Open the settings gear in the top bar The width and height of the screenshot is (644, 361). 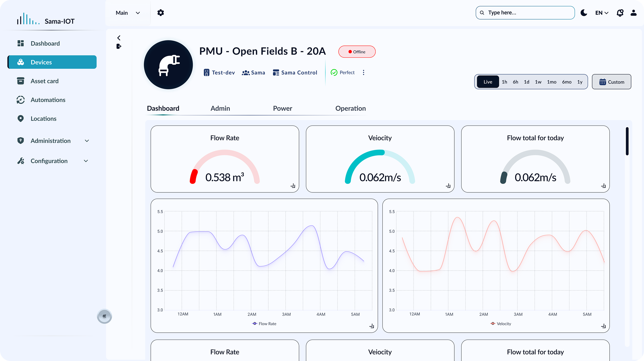pyautogui.click(x=161, y=12)
